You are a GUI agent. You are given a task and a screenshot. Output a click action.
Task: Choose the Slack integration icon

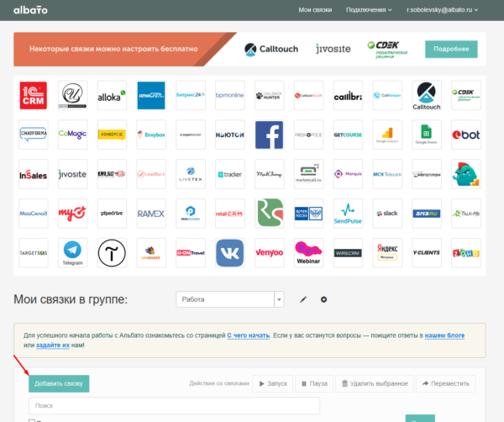tap(387, 214)
